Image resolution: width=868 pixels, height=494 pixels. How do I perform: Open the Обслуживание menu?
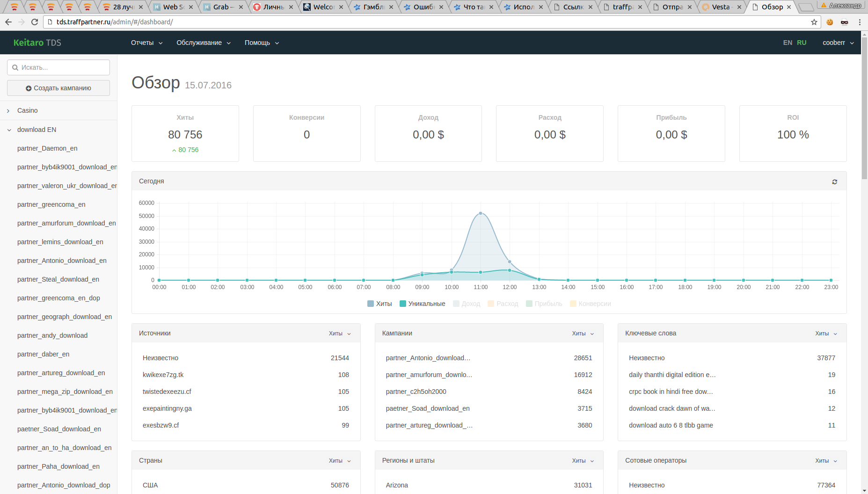point(204,43)
